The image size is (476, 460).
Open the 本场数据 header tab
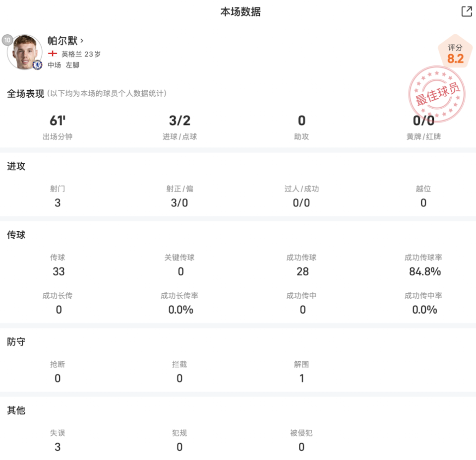point(238,11)
